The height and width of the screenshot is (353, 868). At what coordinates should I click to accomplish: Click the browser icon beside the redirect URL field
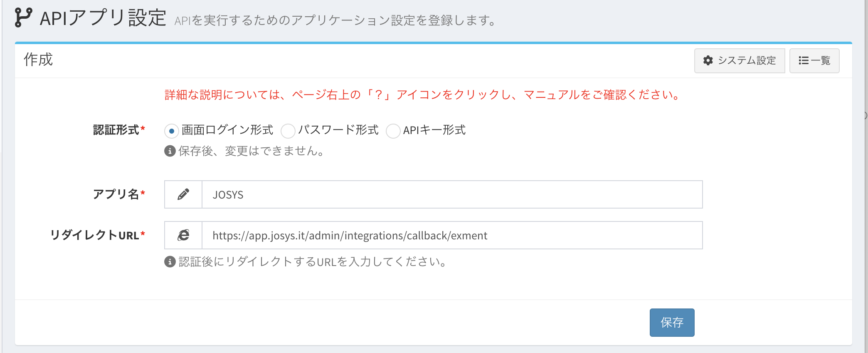183,235
